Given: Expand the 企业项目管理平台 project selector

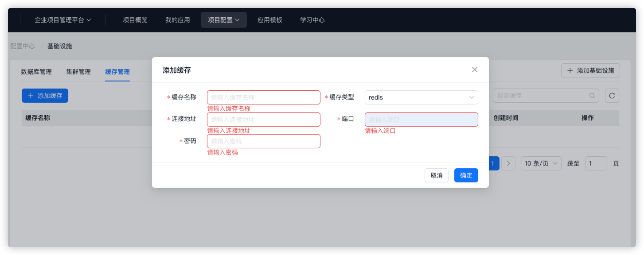Looking at the screenshot, I should (x=62, y=20).
